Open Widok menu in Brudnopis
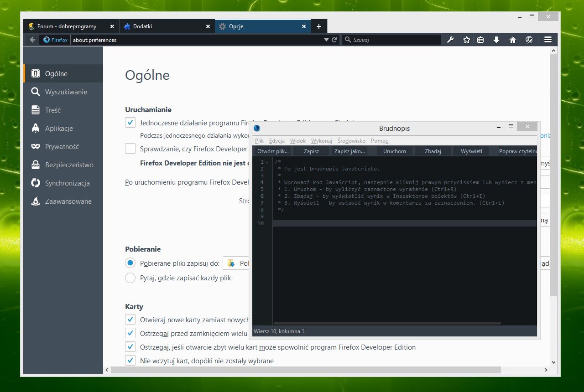Image resolution: width=584 pixels, height=392 pixels. [298, 141]
